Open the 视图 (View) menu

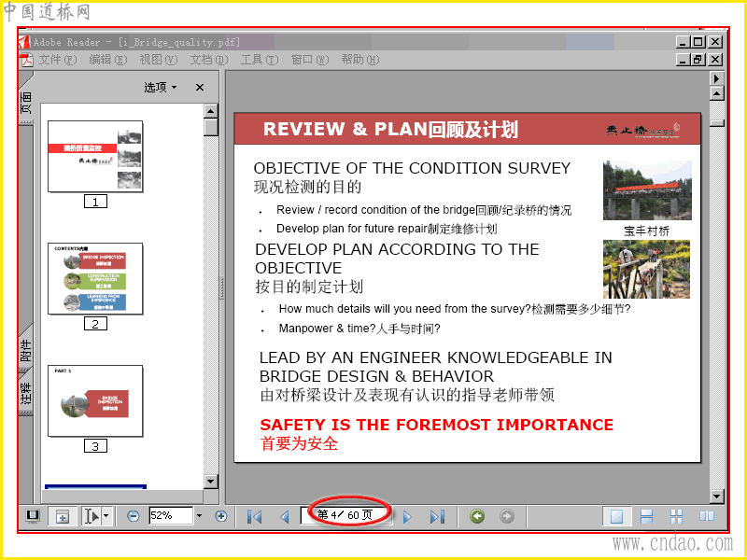click(158, 60)
